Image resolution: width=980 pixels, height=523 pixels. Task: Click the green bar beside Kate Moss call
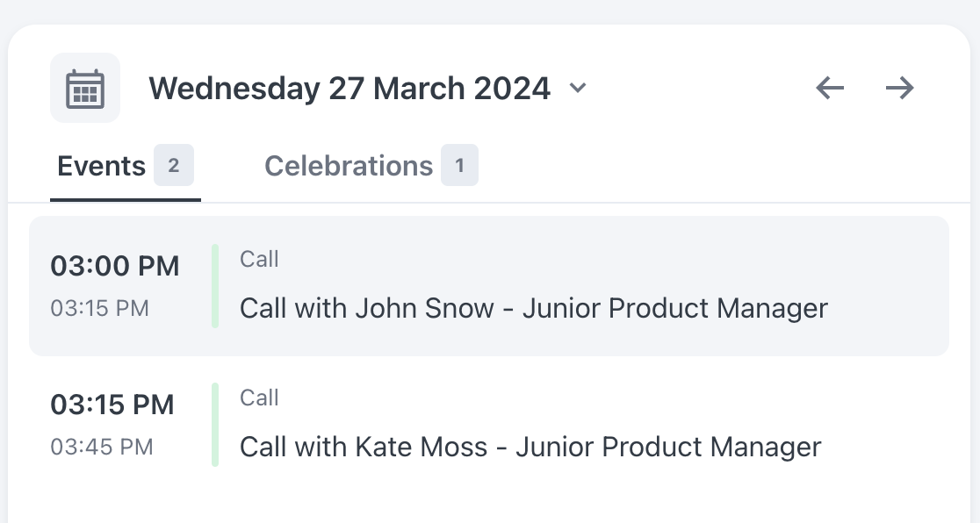pyautogui.click(x=215, y=425)
